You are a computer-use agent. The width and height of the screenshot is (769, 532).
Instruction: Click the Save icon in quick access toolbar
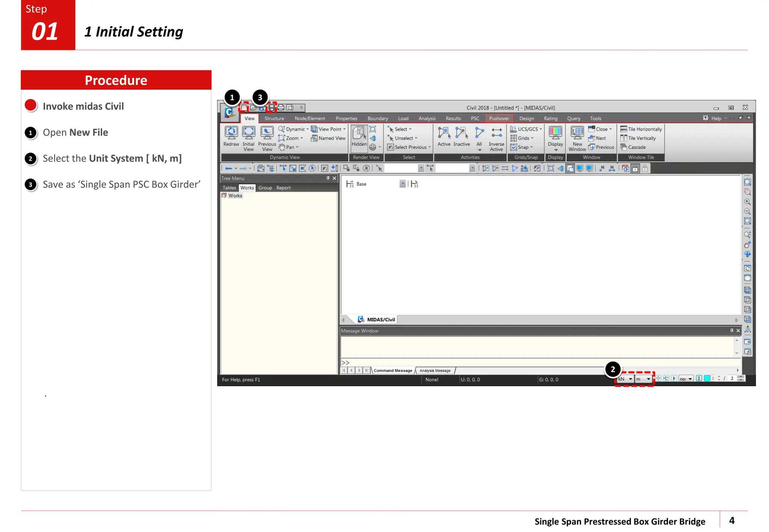click(x=271, y=108)
